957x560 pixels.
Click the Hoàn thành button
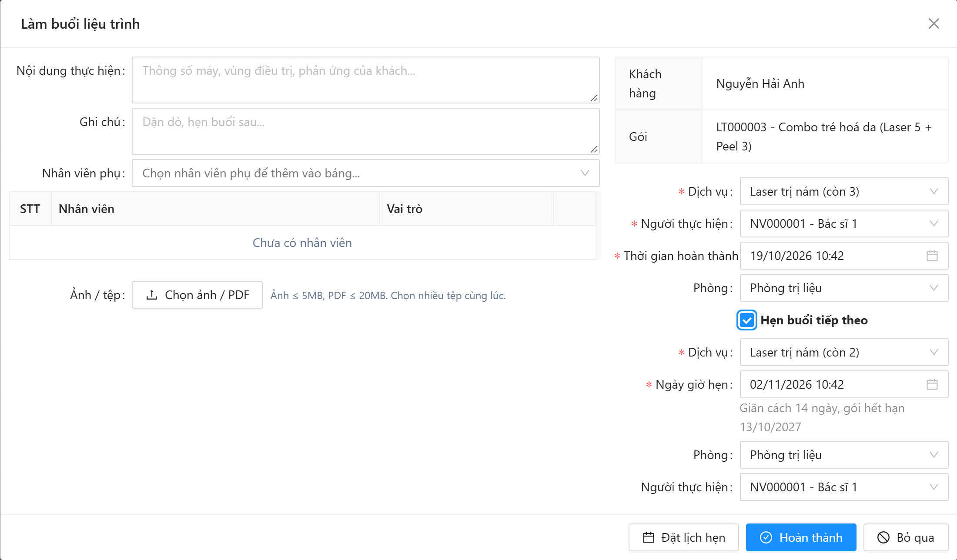[x=801, y=537]
